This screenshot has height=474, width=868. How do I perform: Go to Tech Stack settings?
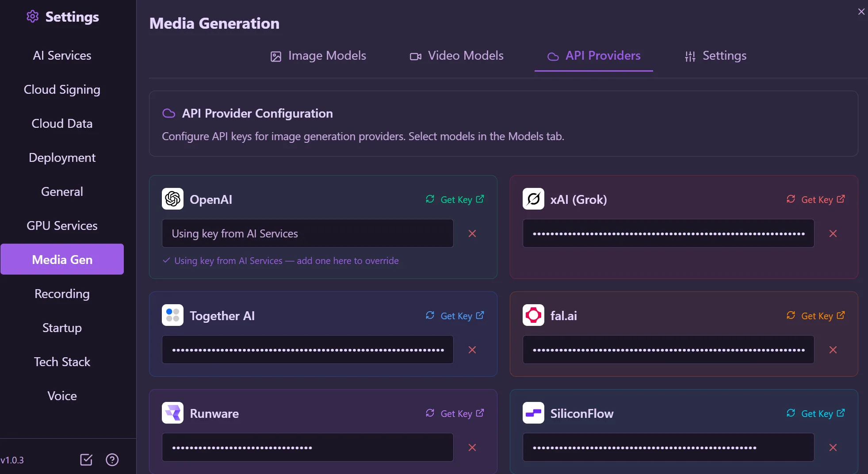pos(62,362)
